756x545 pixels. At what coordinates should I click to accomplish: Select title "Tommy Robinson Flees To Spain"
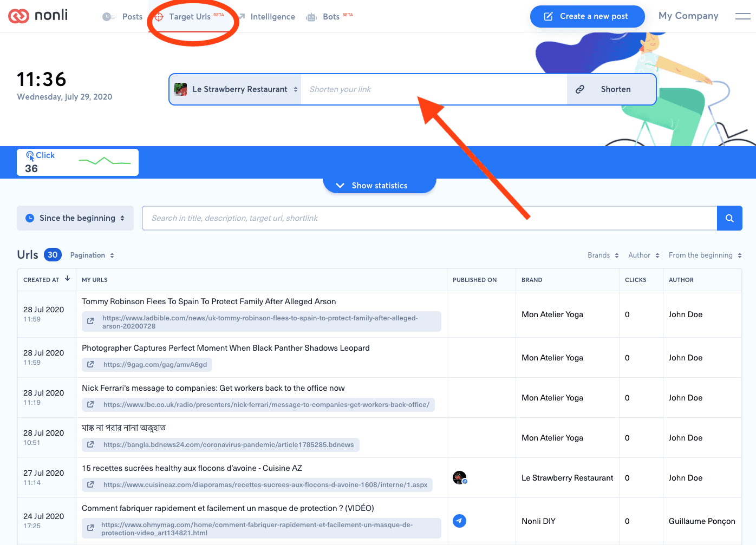coord(209,301)
